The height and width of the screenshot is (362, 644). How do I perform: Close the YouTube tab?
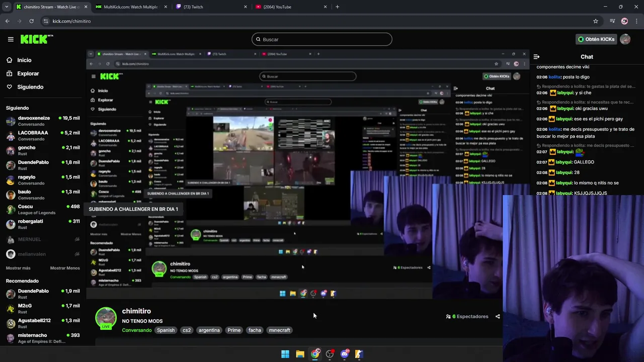[325, 7]
